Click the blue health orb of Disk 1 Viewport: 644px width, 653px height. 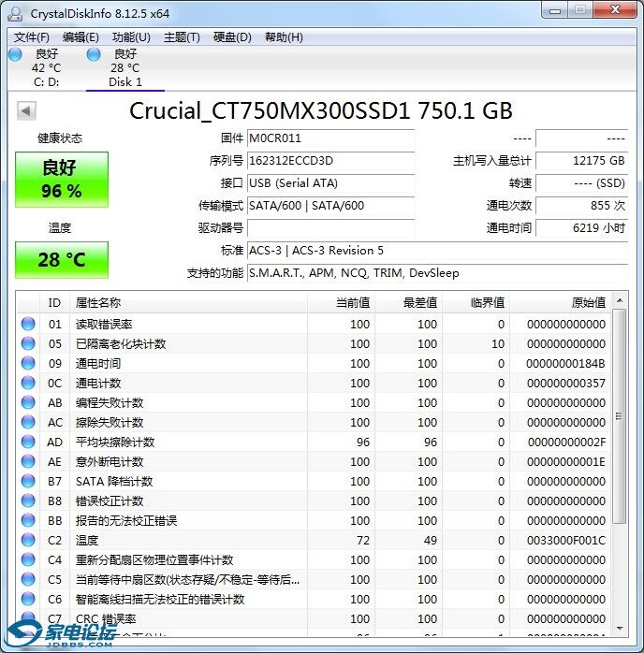pos(94,54)
